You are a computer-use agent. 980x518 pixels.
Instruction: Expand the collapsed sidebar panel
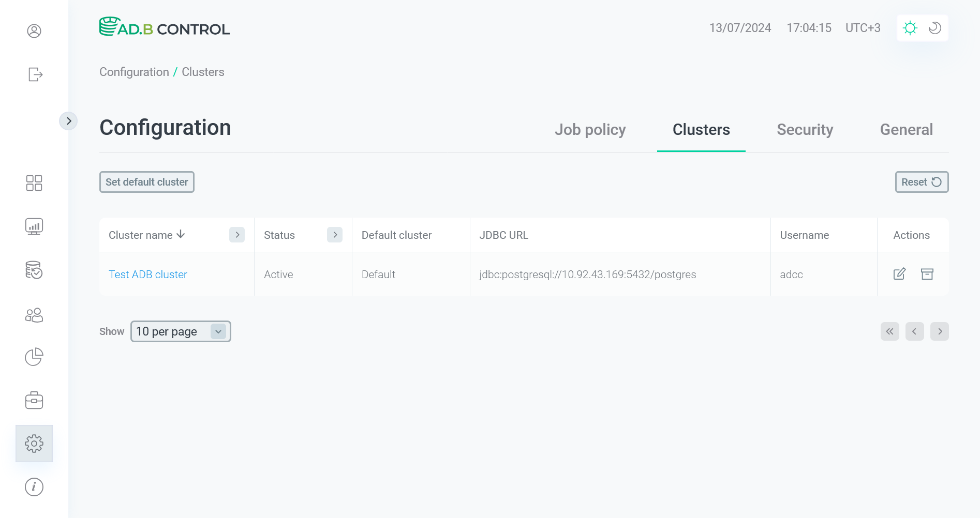tap(69, 120)
